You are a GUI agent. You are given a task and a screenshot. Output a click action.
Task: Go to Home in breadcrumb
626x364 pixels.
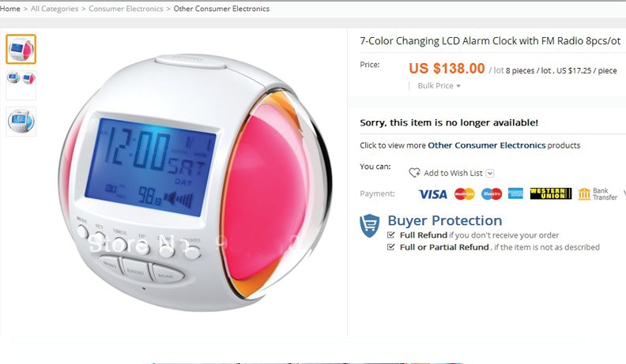coord(9,9)
